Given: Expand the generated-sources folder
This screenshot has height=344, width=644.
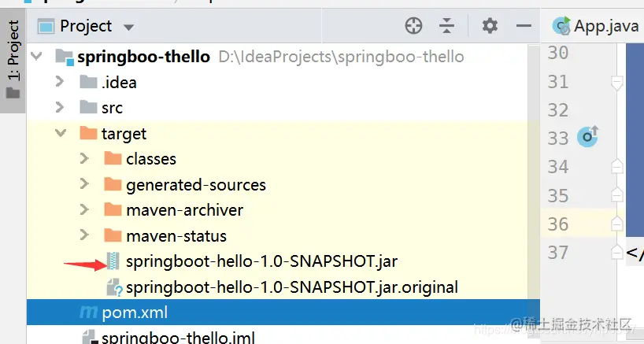Looking at the screenshot, I should [84, 184].
